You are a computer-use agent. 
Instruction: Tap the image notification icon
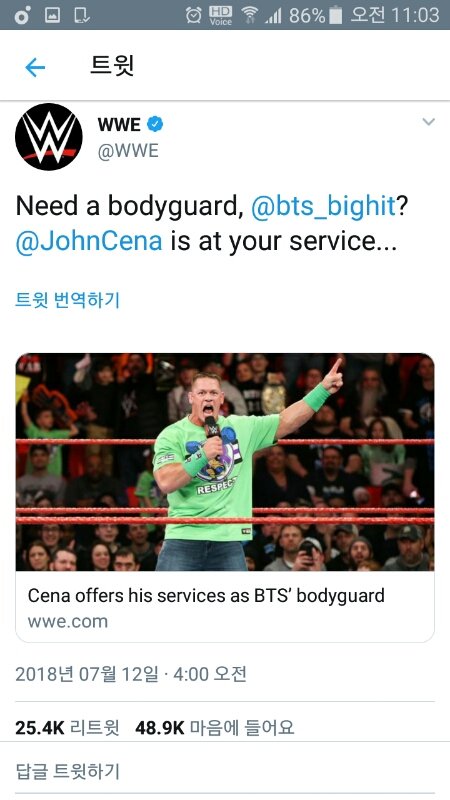tap(53, 15)
